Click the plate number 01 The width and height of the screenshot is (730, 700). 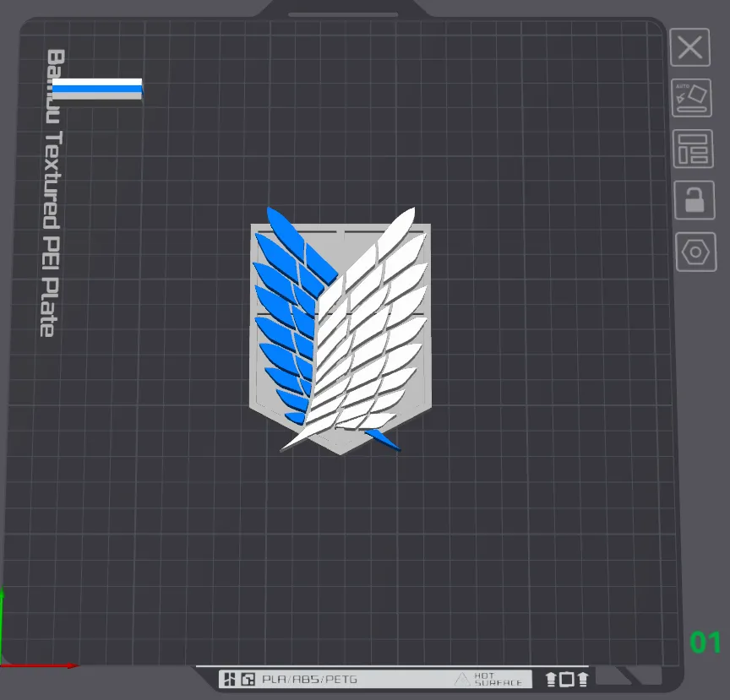click(x=705, y=643)
